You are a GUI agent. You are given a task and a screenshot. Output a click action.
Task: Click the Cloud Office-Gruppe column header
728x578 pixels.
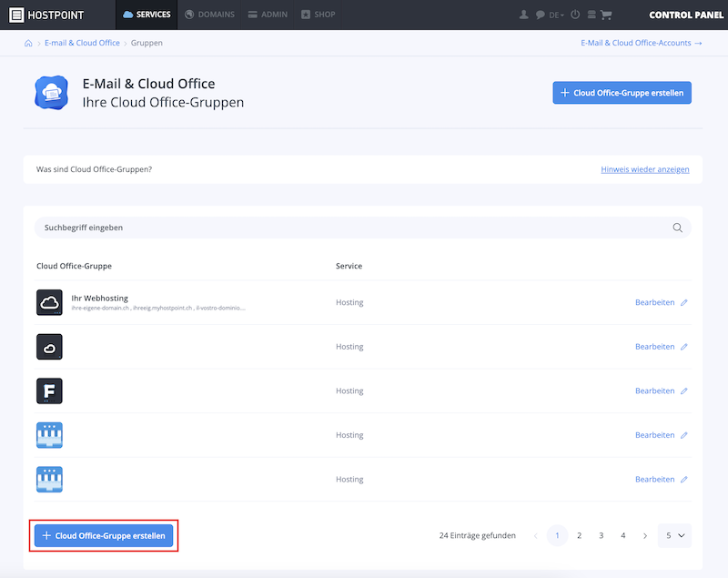click(x=75, y=266)
